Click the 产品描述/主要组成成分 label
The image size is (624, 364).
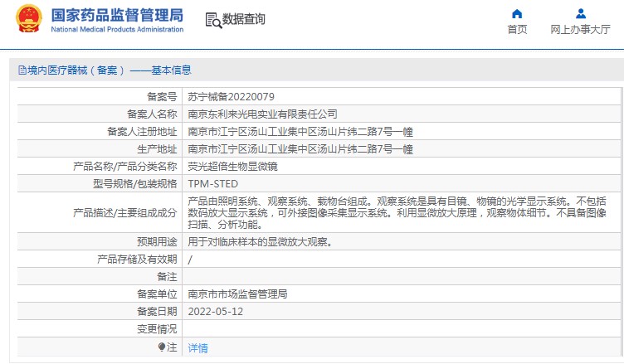pyautogui.click(x=125, y=213)
